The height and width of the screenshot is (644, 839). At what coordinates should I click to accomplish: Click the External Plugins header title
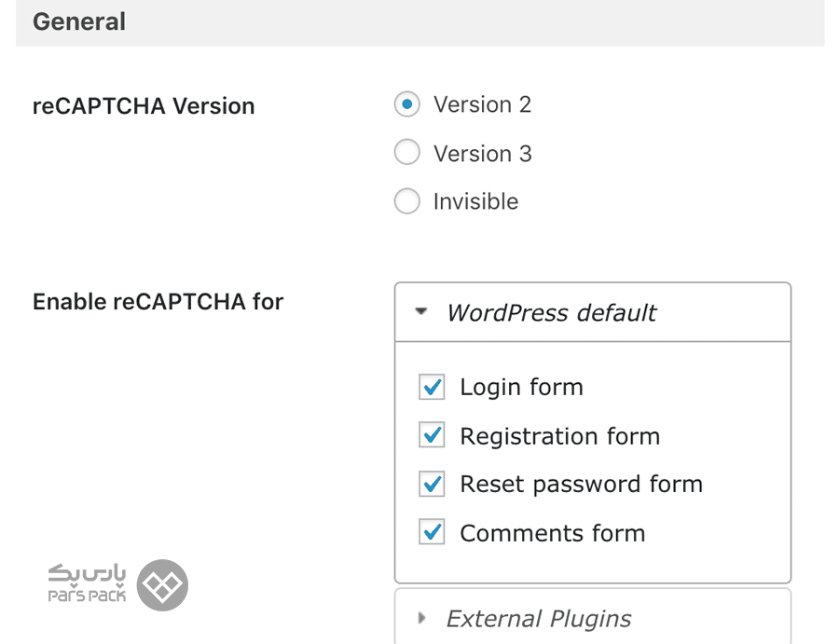539,619
